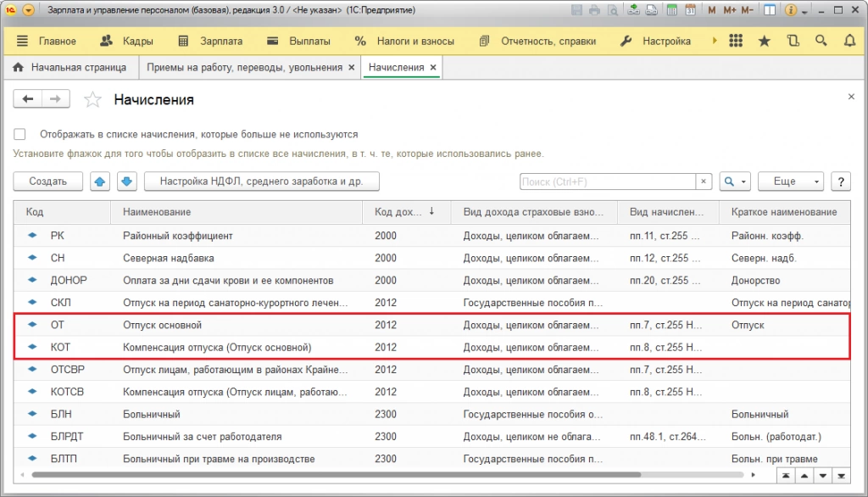Screen dimensions: 868x497
Task: Select the Отпуск основной row
Action: click(x=162, y=325)
